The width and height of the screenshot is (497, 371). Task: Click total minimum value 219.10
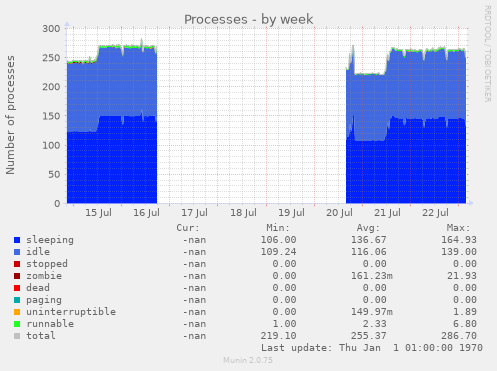[278, 336]
